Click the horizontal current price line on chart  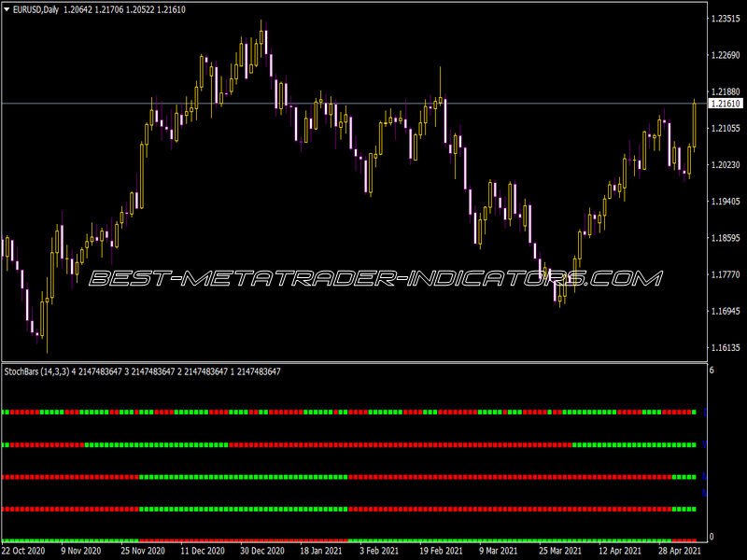coord(355,104)
